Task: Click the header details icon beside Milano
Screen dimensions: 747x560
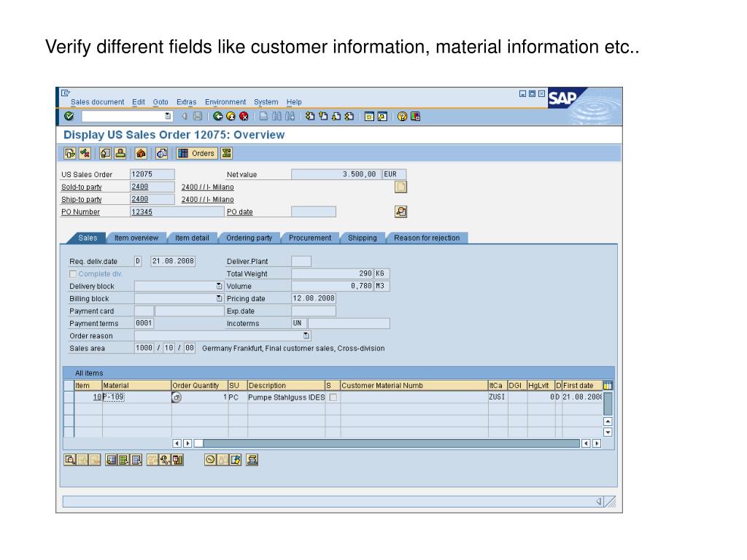Action: pyautogui.click(x=400, y=187)
